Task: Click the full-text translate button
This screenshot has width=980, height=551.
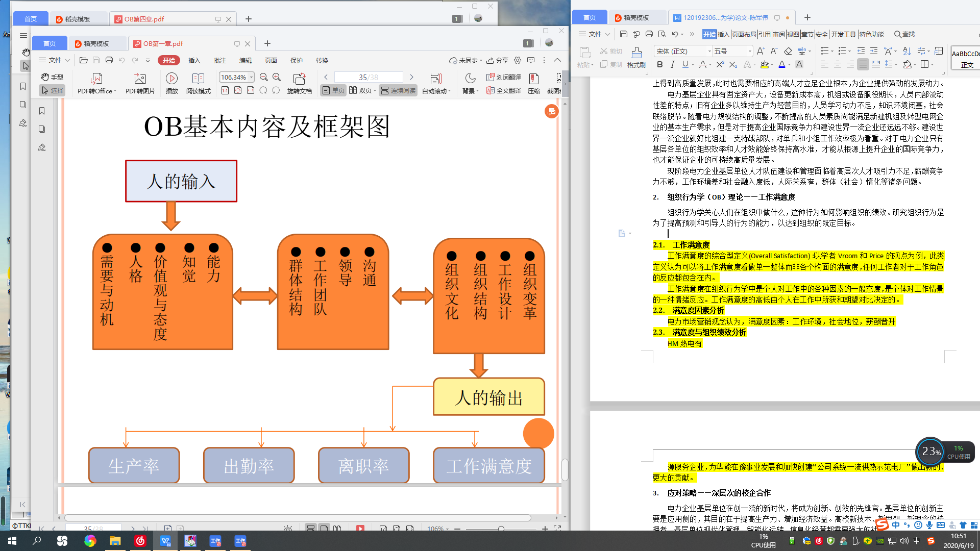Action: click(504, 90)
